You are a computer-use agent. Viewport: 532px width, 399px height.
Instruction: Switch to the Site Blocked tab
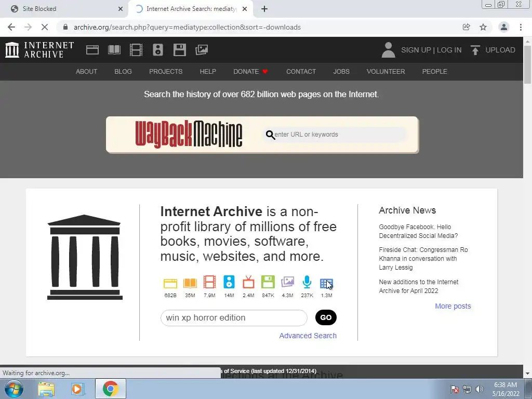point(64,9)
